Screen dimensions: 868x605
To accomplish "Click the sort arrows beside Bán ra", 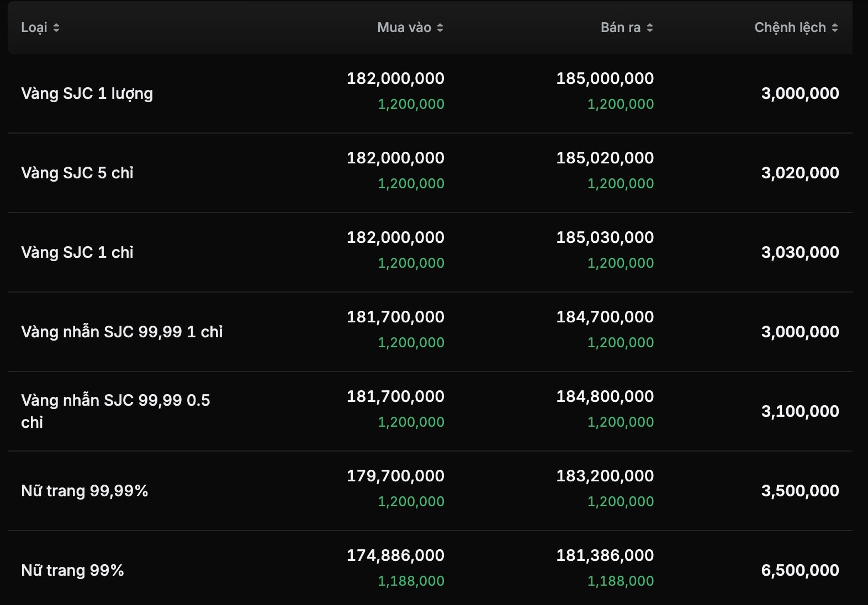I will click(x=650, y=28).
